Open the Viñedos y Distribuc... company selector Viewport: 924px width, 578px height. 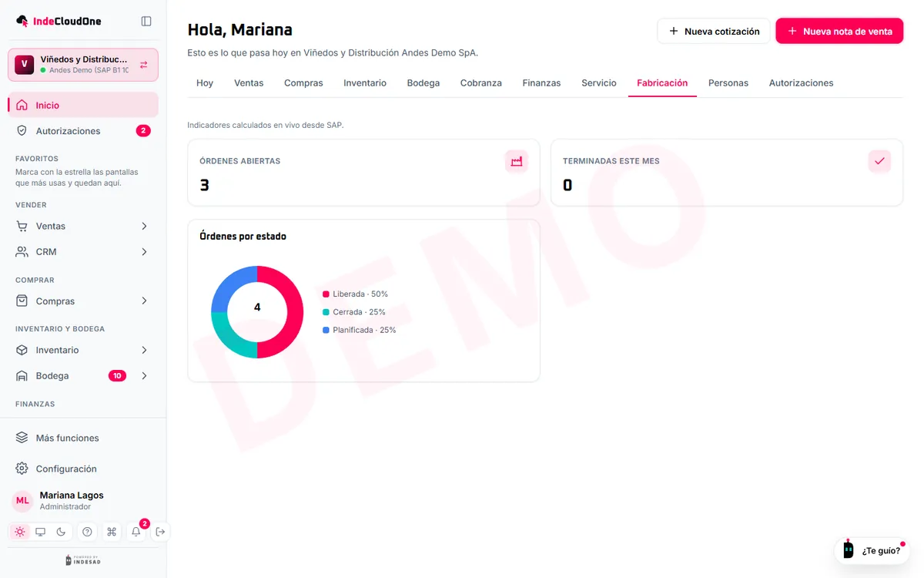pyautogui.click(x=83, y=65)
